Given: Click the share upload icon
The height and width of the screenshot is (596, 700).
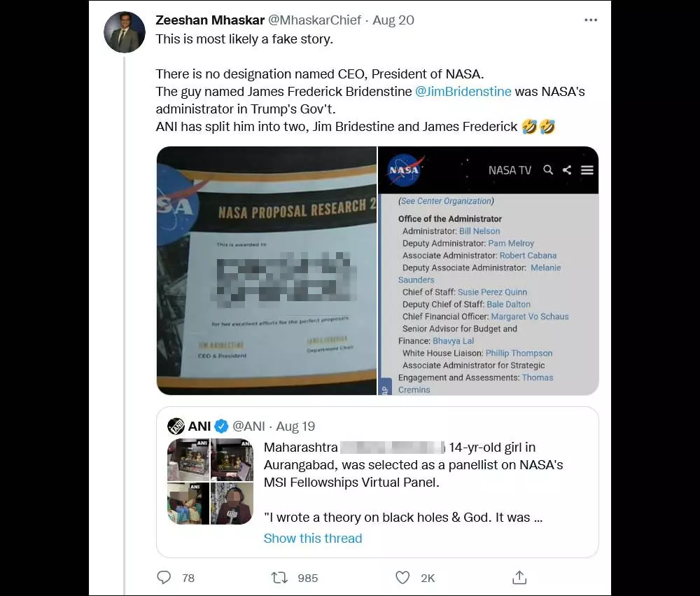Looking at the screenshot, I should pyautogui.click(x=519, y=577).
